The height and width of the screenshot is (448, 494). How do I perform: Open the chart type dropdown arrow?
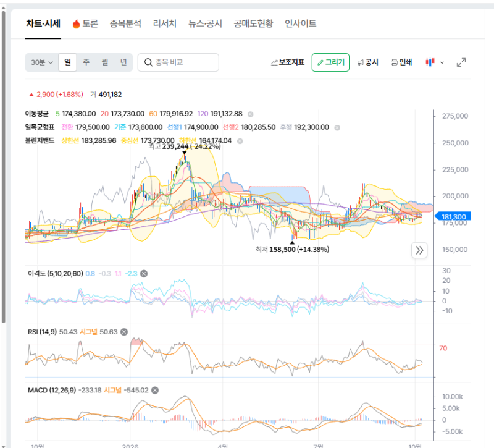(x=442, y=62)
